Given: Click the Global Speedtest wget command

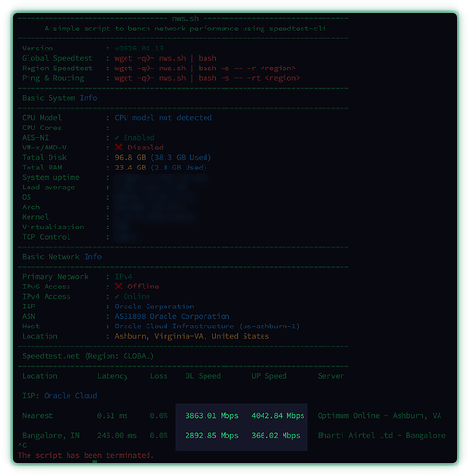Looking at the screenshot, I should point(166,58).
